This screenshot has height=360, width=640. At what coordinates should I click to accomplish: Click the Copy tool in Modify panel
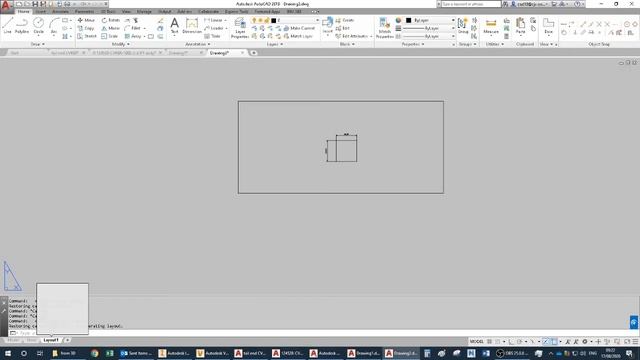(86, 28)
